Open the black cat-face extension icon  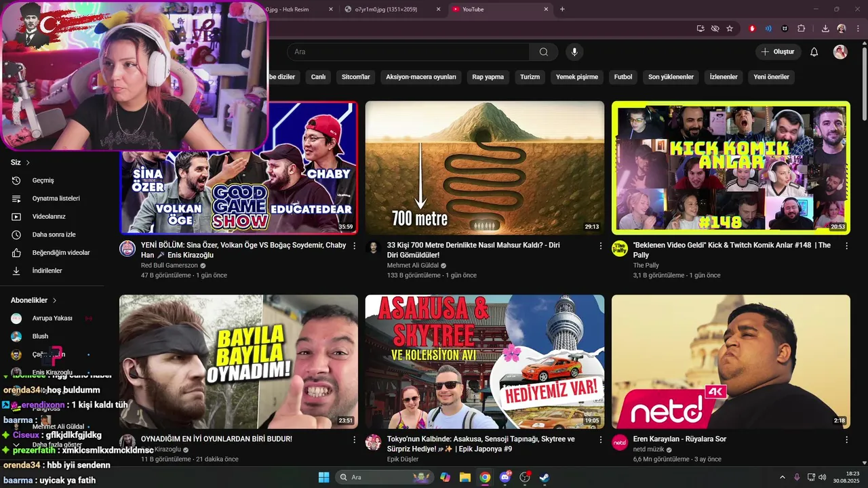point(785,28)
